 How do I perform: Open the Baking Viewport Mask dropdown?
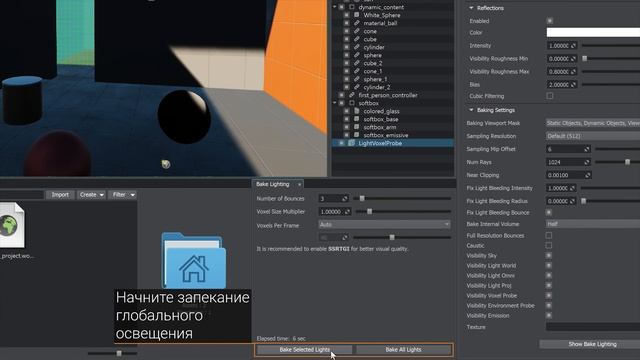[593, 123]
